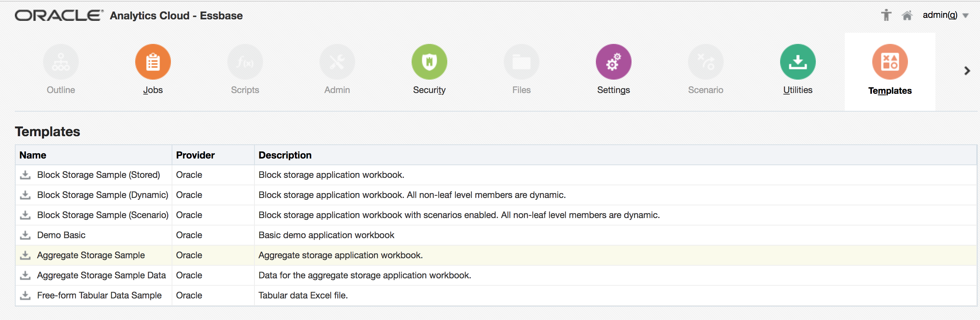The image size is (980, 320).
Task: Open the Jobs icon
Action: pyautogui.click(x=153, y=62)
